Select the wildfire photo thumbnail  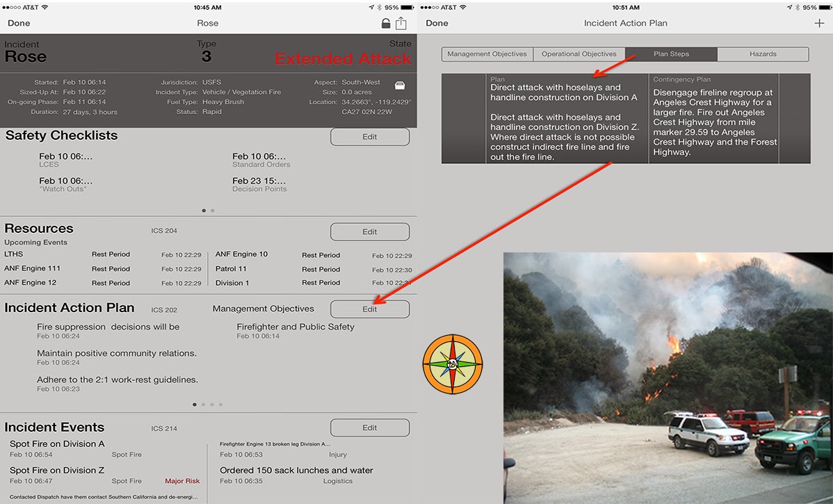coord(668,379)
